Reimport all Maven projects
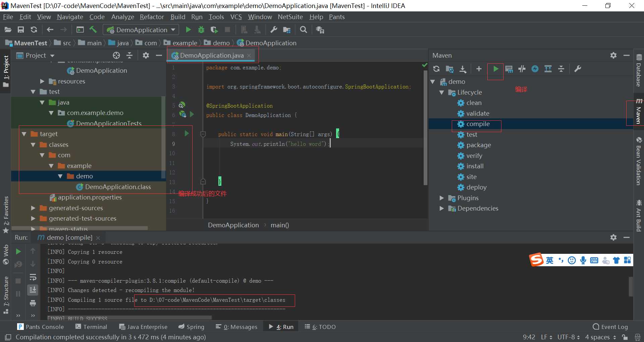Viewport: 644px width, 342px height. (x=436, y=69)
